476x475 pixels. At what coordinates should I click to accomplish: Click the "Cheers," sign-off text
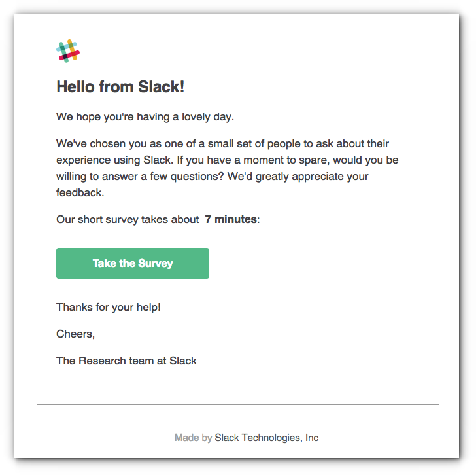[76, 334]
